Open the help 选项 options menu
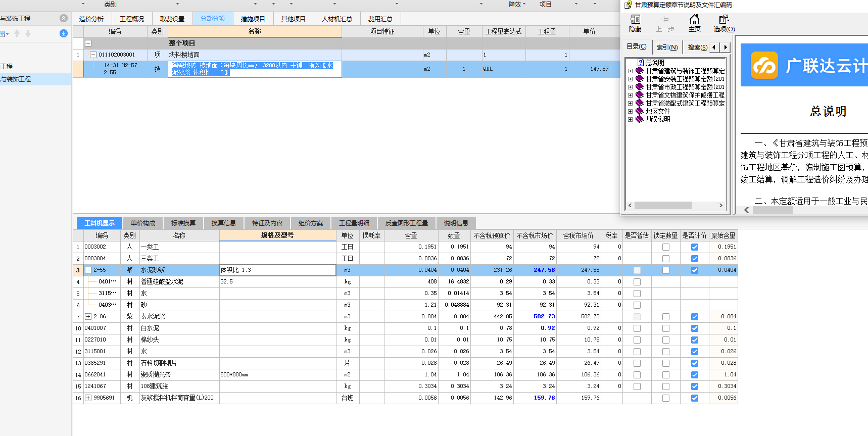The height and width of the screenshot is (436, 868). pyautogui.click(x=724, y=23)
